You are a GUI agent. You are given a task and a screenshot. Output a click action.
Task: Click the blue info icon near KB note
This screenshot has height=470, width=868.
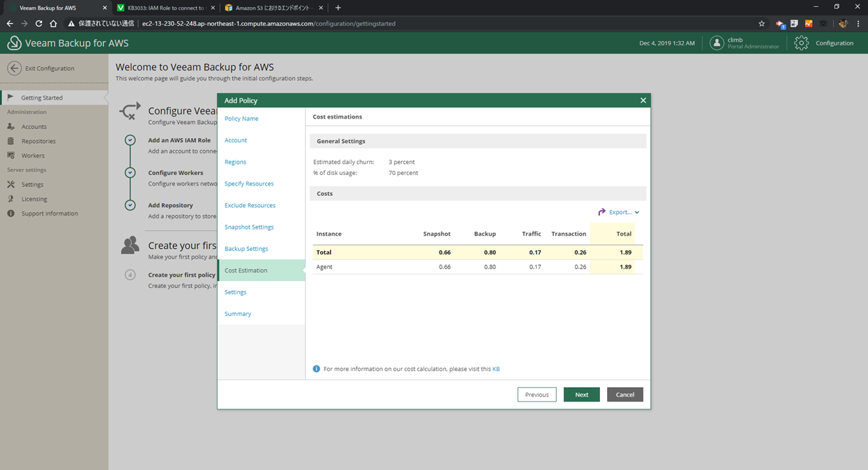(x=316, y=369)
